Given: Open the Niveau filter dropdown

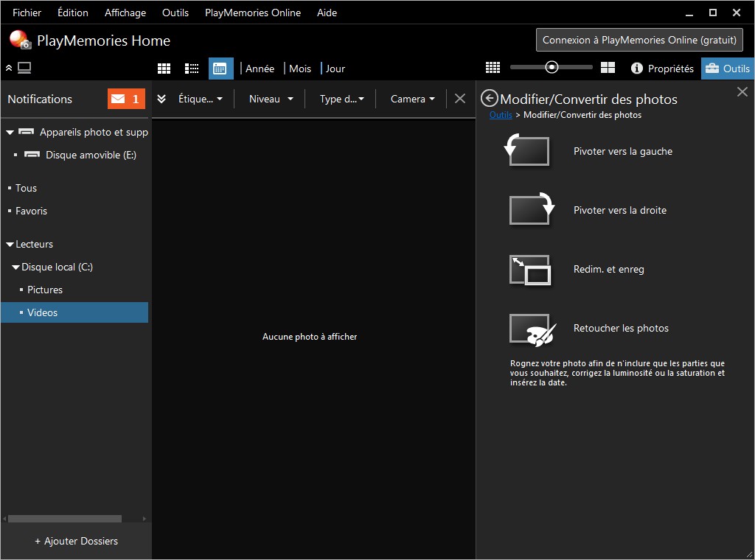Looking at the screenshot, I should pyautogui.click(x=271, y=99).
